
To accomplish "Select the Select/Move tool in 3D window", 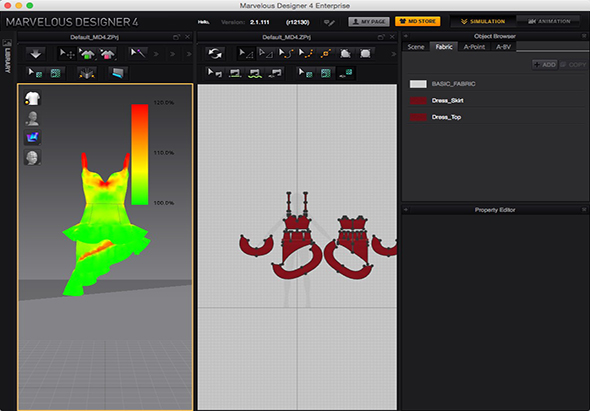I will pos(67,54).
